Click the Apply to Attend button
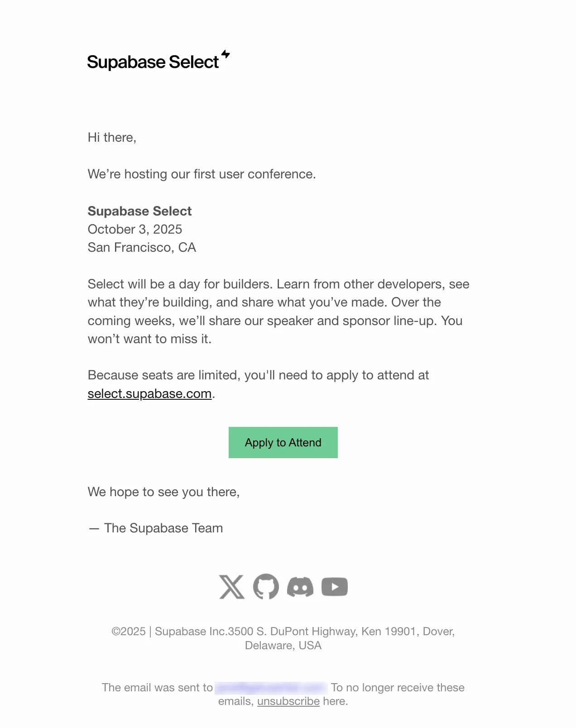Image resolution: width=576 pixels, height=728 pixels. click(283, 442)
